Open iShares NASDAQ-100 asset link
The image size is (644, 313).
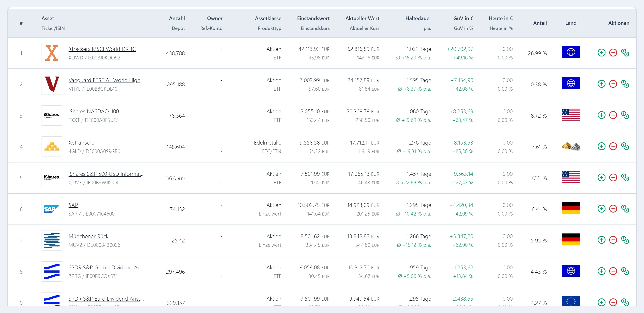coord(94,111)
